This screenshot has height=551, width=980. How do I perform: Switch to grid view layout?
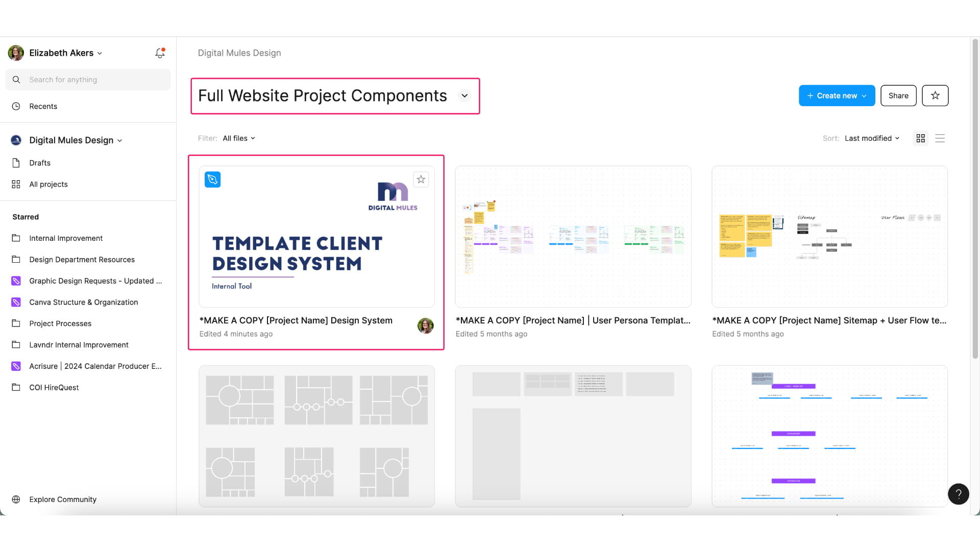point(920,138)
